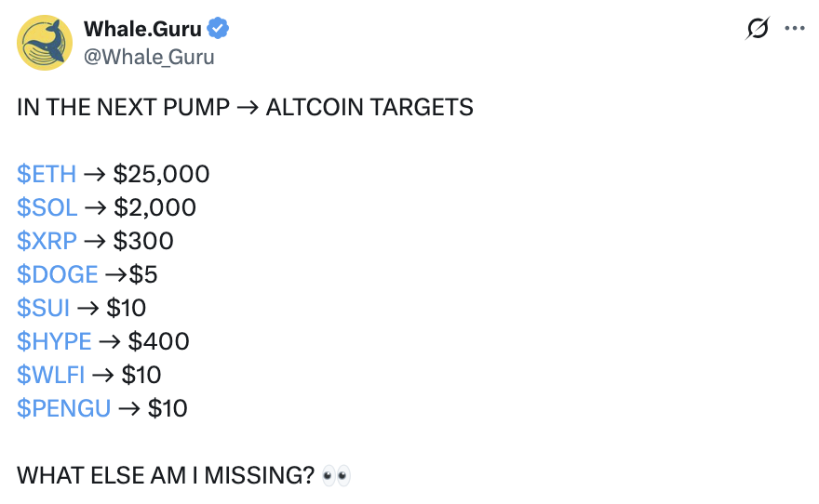Click the ALTCOIN TARGETS headline text
This screenshot has width=819, height=504.
tap(369, 107)
